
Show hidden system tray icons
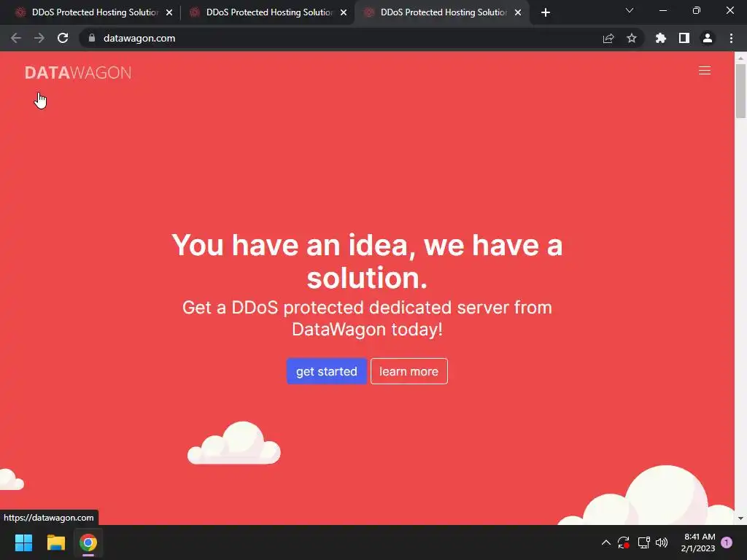click(x=606, y=542)
